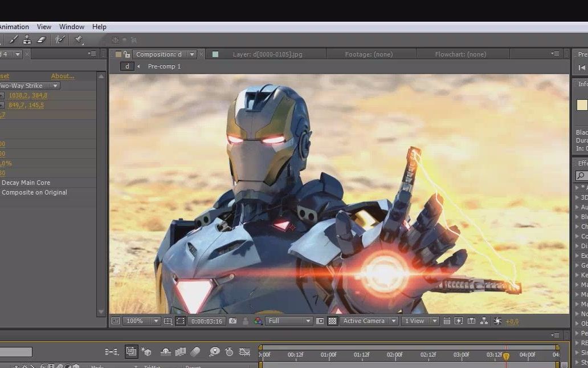Take a snapshot with the camera icon

coord(232,321)
